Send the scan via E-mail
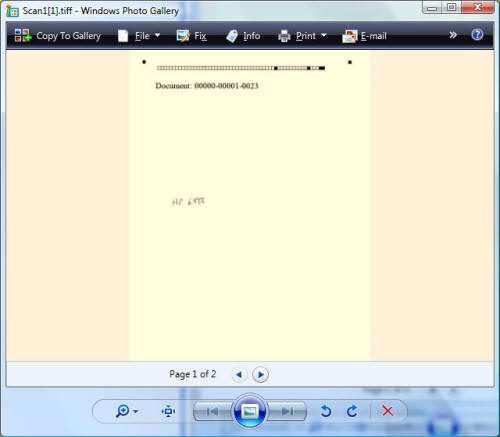Screen dimensions: 500x437 pyautogui.click(x=364, y=36)
